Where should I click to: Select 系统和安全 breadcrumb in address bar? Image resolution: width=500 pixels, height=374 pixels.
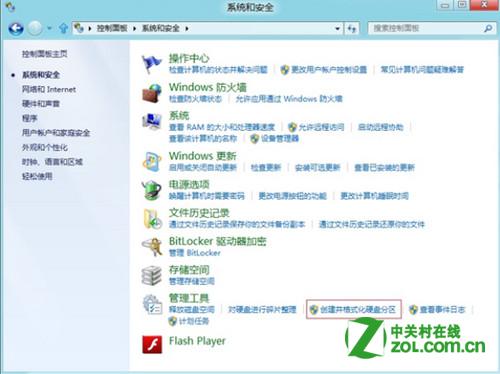tap(161, 29)
